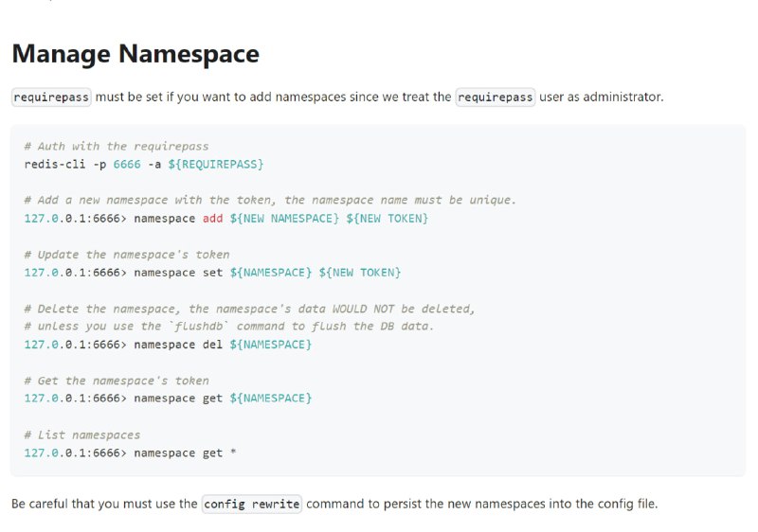
Task: Click the '# List namespaces' comment
Action: 82,434
